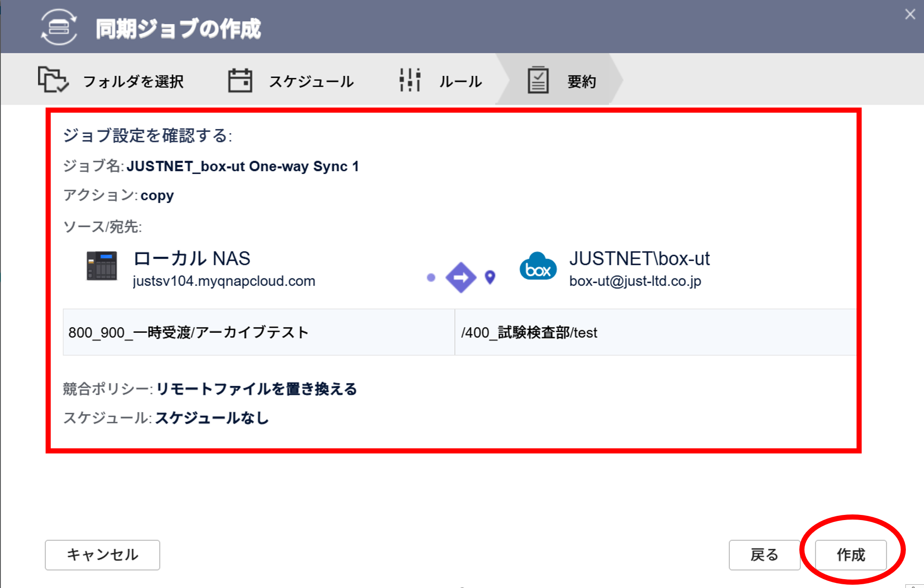Open the ルール step tab
The image size is (924, 588).
click(440, 80)
